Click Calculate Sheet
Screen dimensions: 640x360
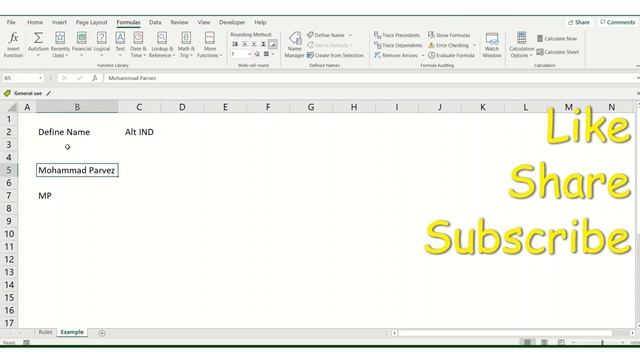(x=558, y=52)
